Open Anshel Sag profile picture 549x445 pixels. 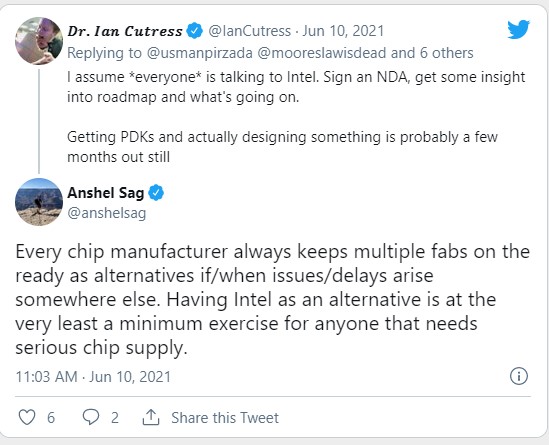[x=39, y=202]
